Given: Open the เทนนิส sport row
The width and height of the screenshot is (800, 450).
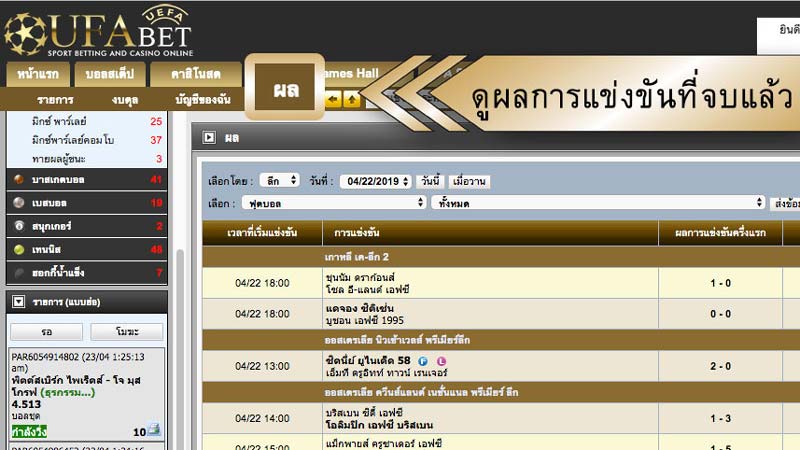Looking at the screenshot, I should [x=87, y=249].
